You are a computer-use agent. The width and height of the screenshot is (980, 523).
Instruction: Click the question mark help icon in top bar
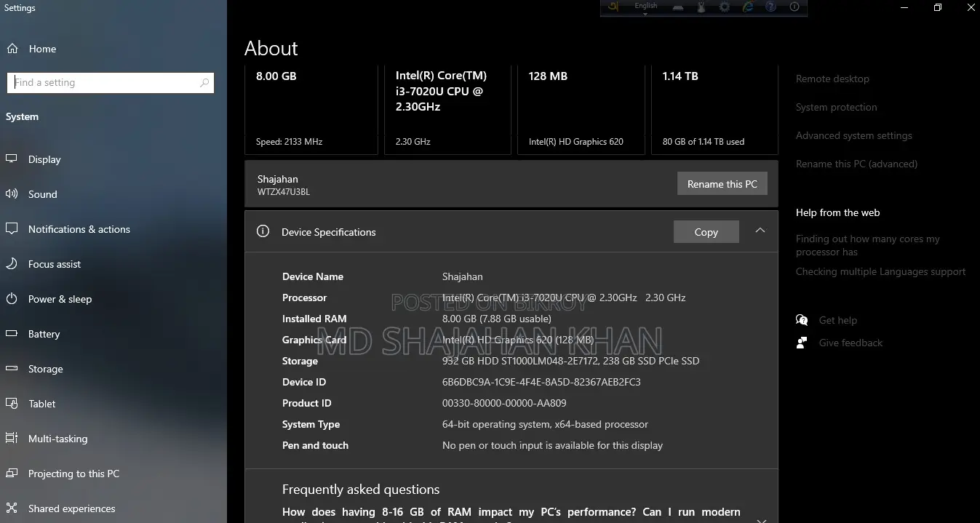[770, 7]
